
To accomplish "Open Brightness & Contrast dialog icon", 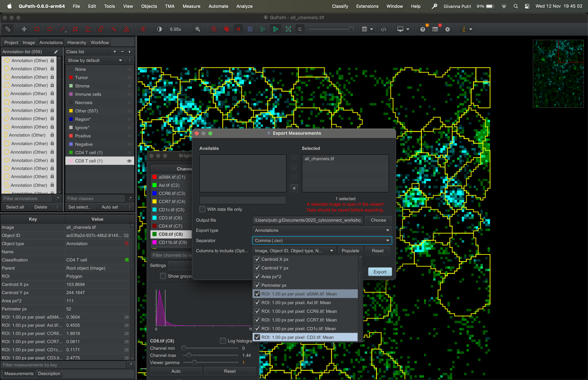I will pos(159,29).
